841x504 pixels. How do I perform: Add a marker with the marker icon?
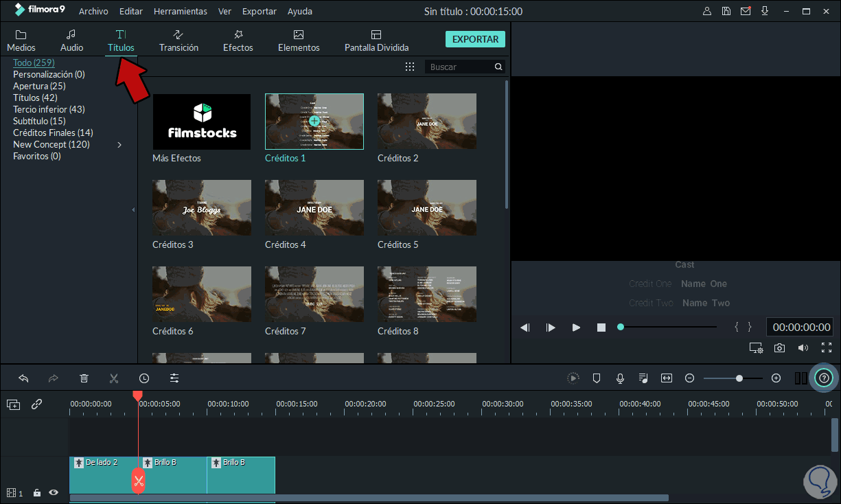(597, 378)
